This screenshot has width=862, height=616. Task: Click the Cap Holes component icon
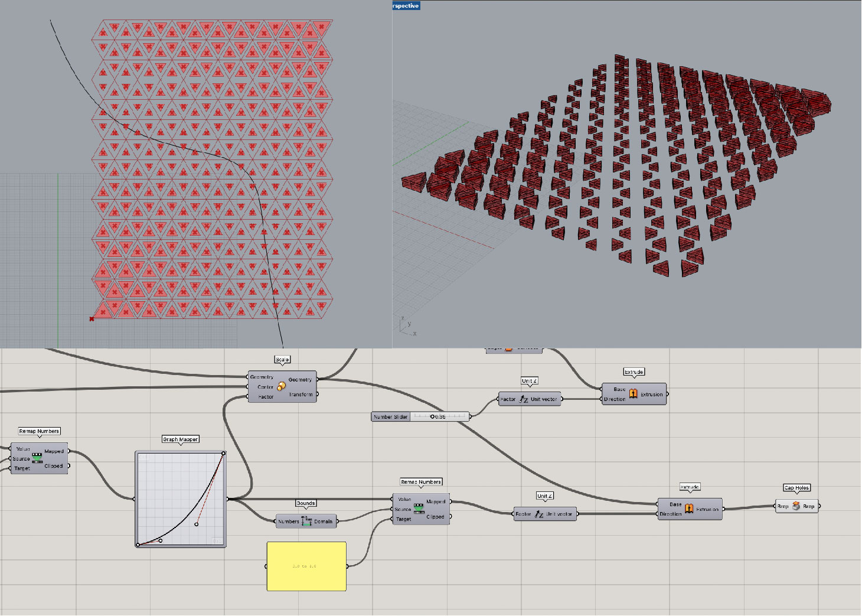(x=796, y=506)
